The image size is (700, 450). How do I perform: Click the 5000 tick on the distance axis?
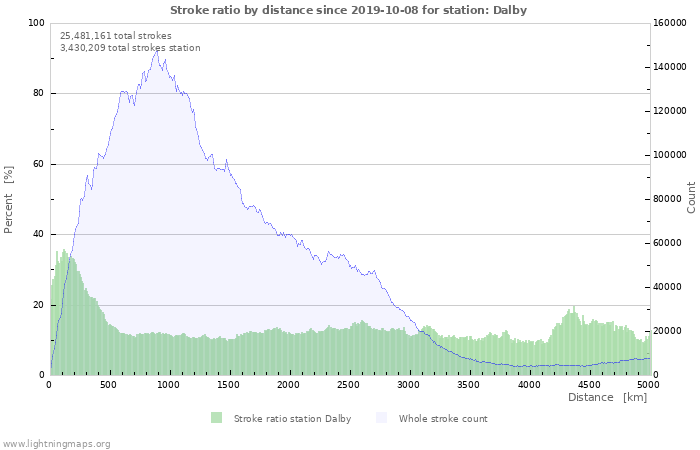[648, 385]
